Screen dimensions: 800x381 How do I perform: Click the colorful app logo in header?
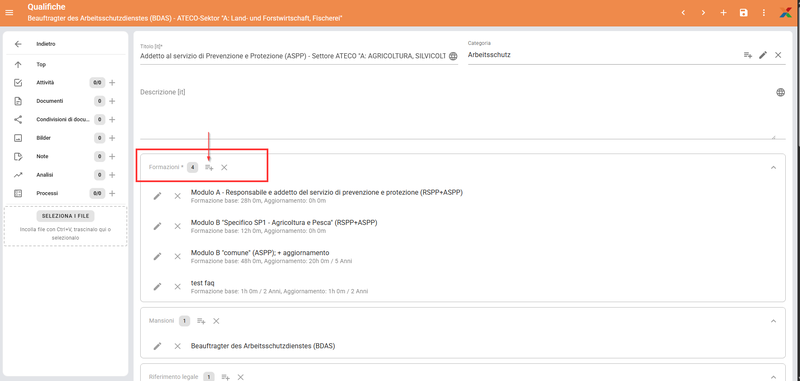pyautogui.click(x=786, y=13)
